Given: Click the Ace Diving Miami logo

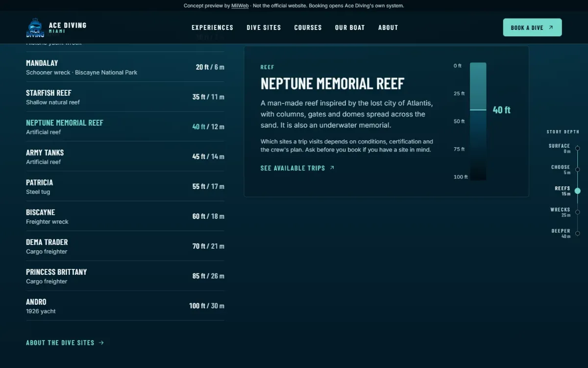Looking at the screenshot, I should 56,27.
